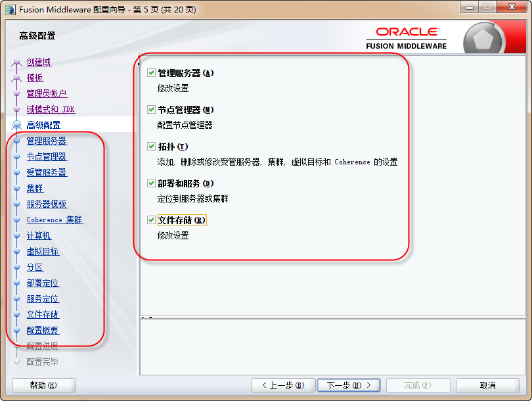Viewport: 532px width, 401px height.
Task: Click the 虚拟目标 step bullet icon
Action: (16, 251)
